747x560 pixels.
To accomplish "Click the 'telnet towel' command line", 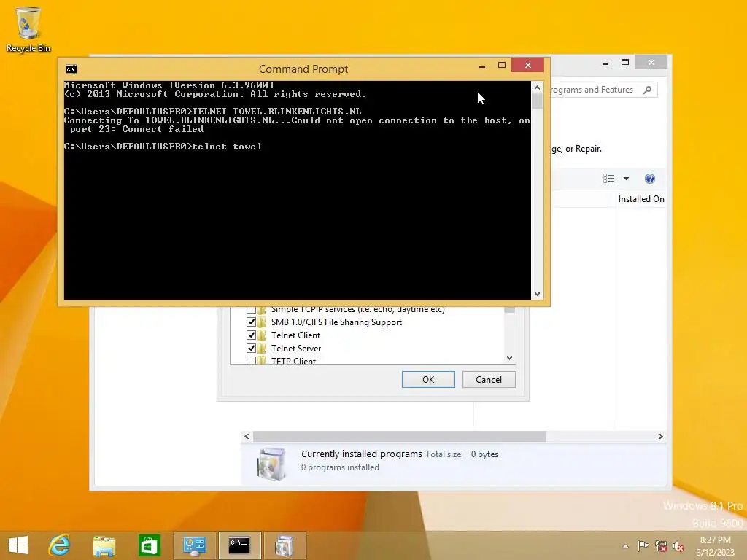I will [163, 147].
